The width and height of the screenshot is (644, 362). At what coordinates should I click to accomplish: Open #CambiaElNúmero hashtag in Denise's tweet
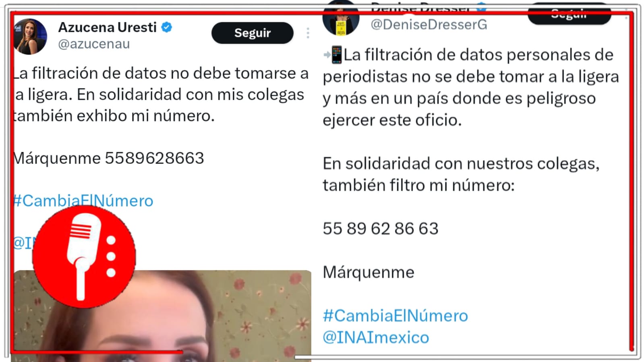pos(395,316)
